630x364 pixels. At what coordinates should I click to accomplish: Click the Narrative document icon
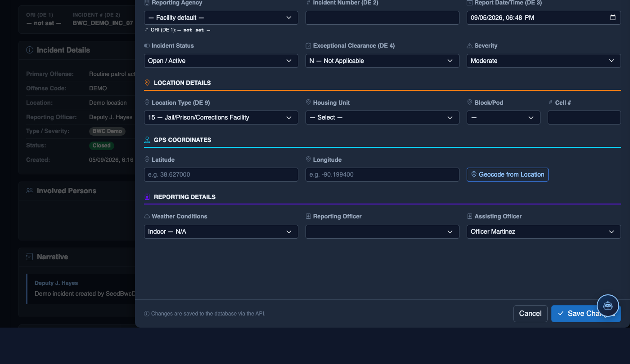[30, 257]
